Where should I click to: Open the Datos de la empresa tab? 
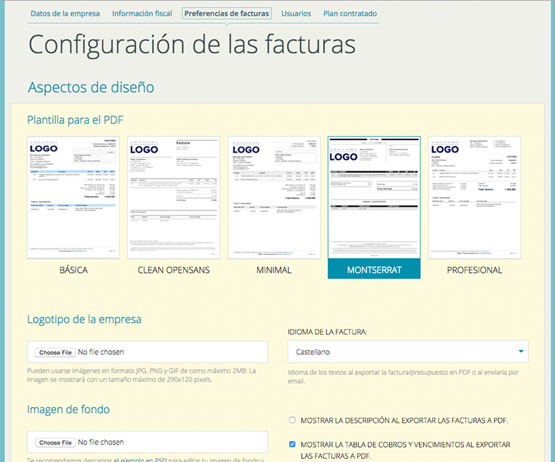[x=65, y=13]
